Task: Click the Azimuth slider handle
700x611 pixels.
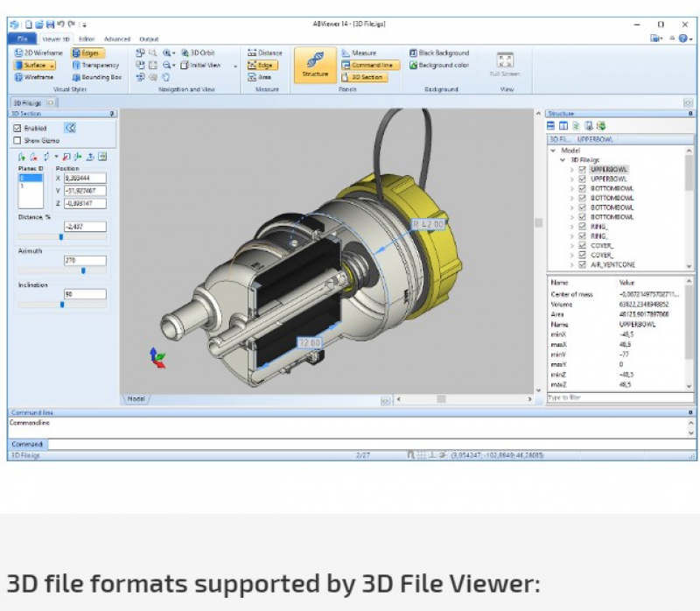Action: [x=83, y=270]
